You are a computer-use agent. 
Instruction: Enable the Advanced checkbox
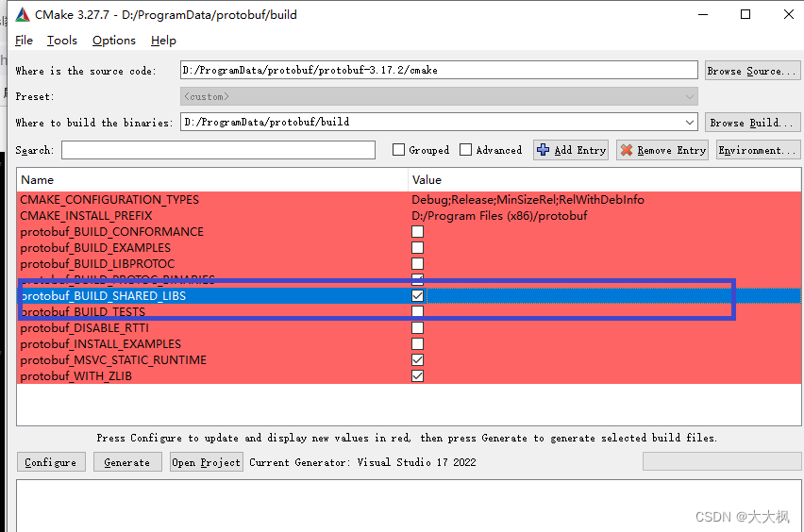[x=465, y=150]
